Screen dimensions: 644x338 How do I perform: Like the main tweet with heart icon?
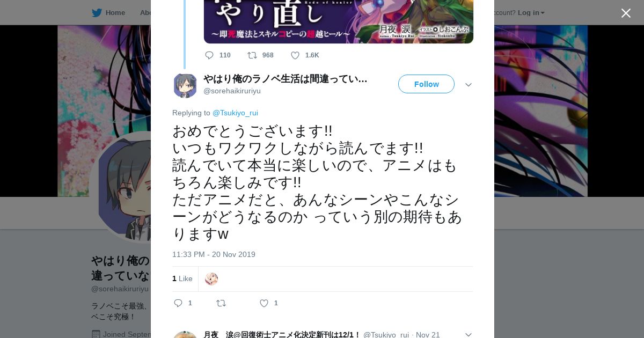pyautogui.click(x=264, y=303)
